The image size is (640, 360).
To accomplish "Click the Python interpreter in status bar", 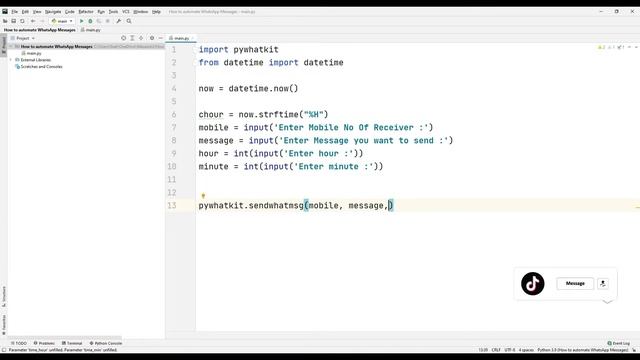I will point(582,350).
